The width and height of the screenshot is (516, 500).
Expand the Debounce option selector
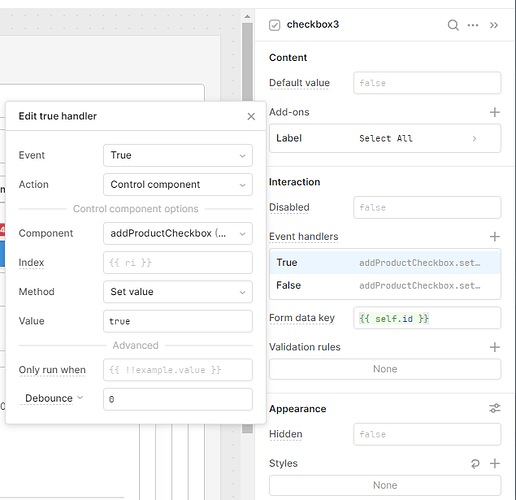53,398
